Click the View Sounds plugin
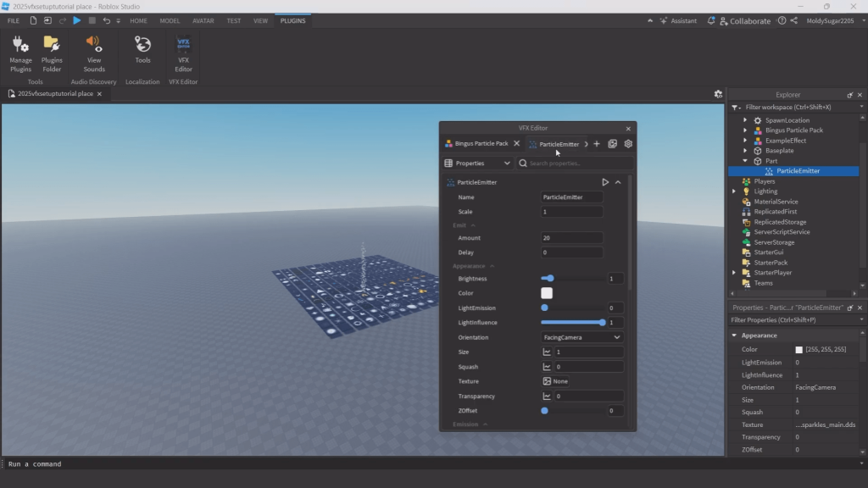The width and height of the screenshot is (868, 488). pos(93,53)
